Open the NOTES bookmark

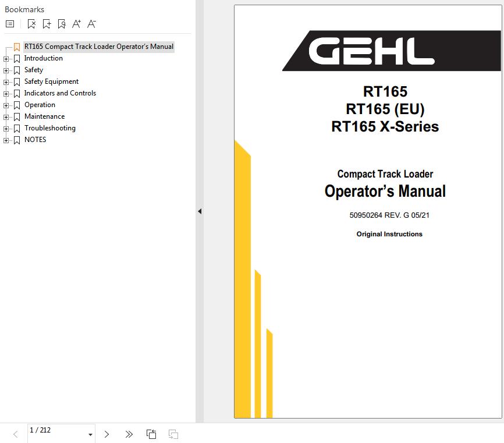[x=35, y=140]
